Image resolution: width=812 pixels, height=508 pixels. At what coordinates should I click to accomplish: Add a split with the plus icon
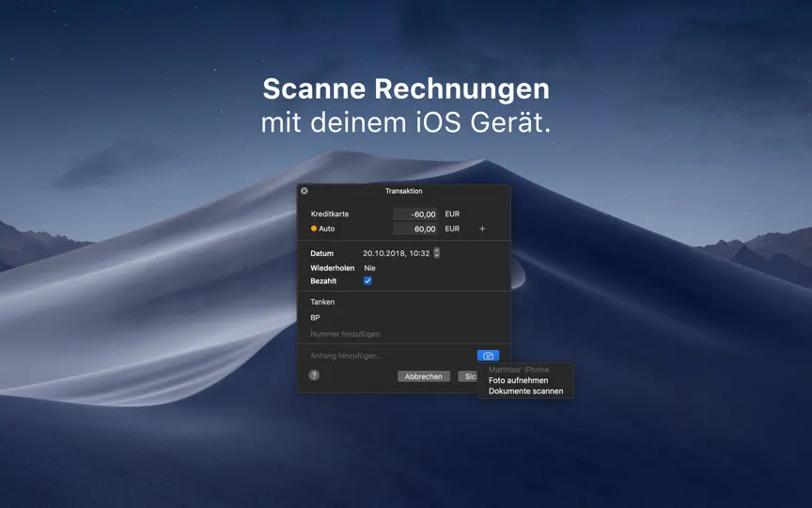point(482,229)
